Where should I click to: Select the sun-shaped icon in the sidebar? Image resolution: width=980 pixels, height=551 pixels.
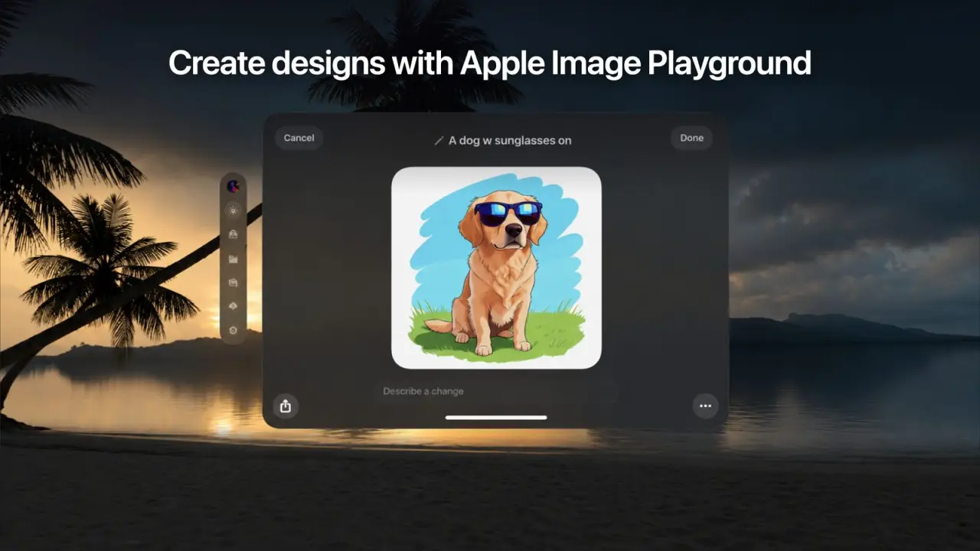click(234, 210)
